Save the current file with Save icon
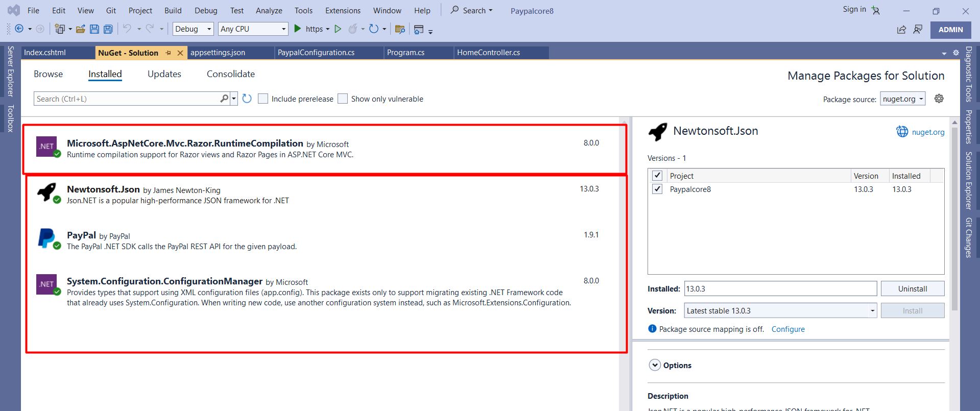The image size is (980, 411). coord(94,29)
